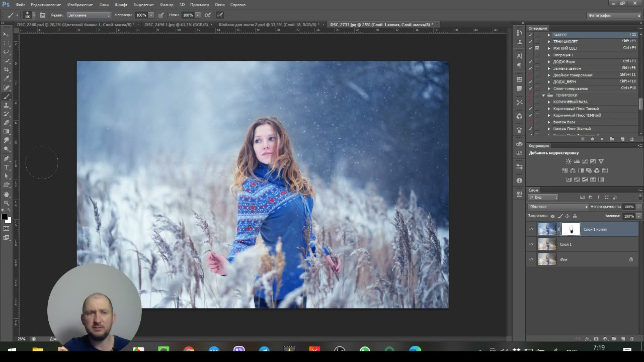Add layer style fx button
The height and width of the screenshot is (362, 644).
coord(587,339)
